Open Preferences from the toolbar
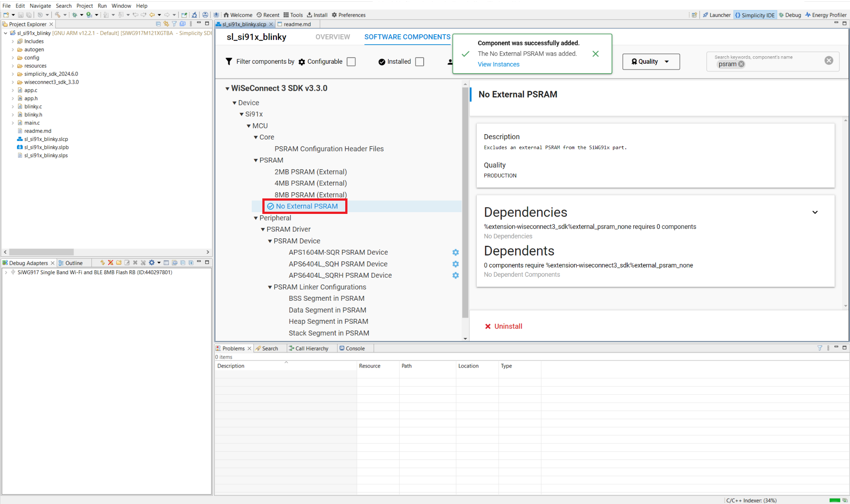850x504 pixels. tap(348, 15)
